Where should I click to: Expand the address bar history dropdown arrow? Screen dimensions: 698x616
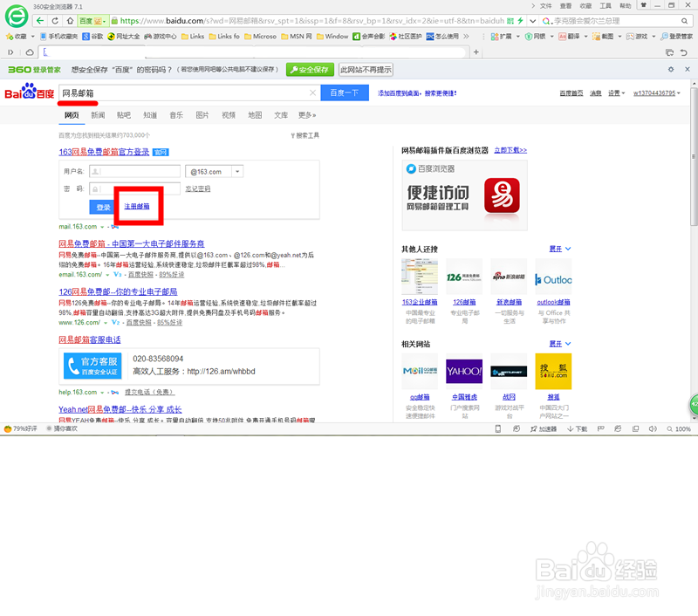coord(532,20)
